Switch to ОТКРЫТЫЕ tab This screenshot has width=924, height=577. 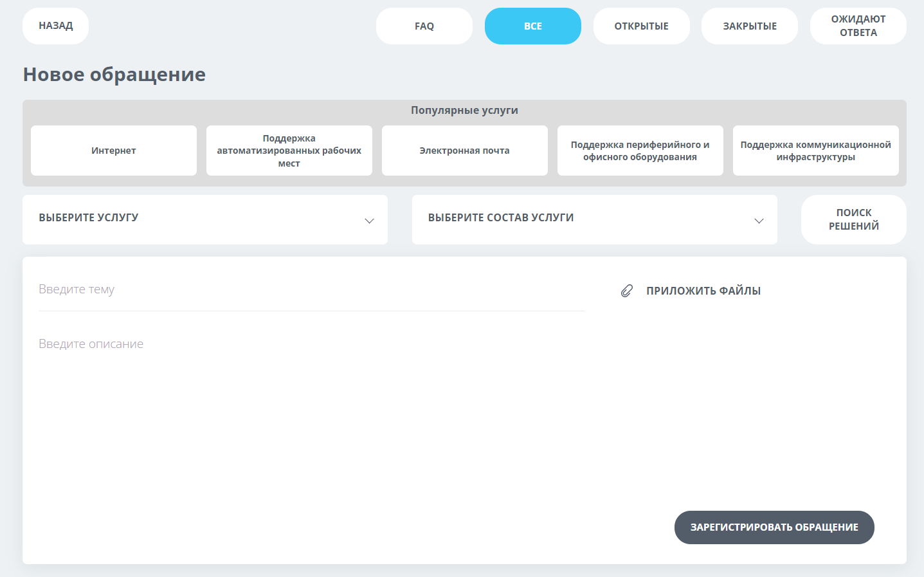pyautogui.click(x=642, y=26)
